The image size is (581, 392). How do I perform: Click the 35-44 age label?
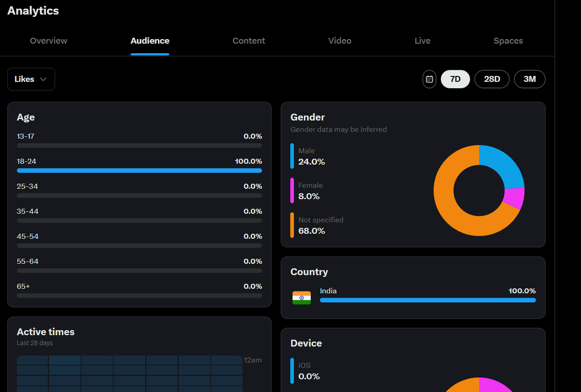click(x=28, y=211)
